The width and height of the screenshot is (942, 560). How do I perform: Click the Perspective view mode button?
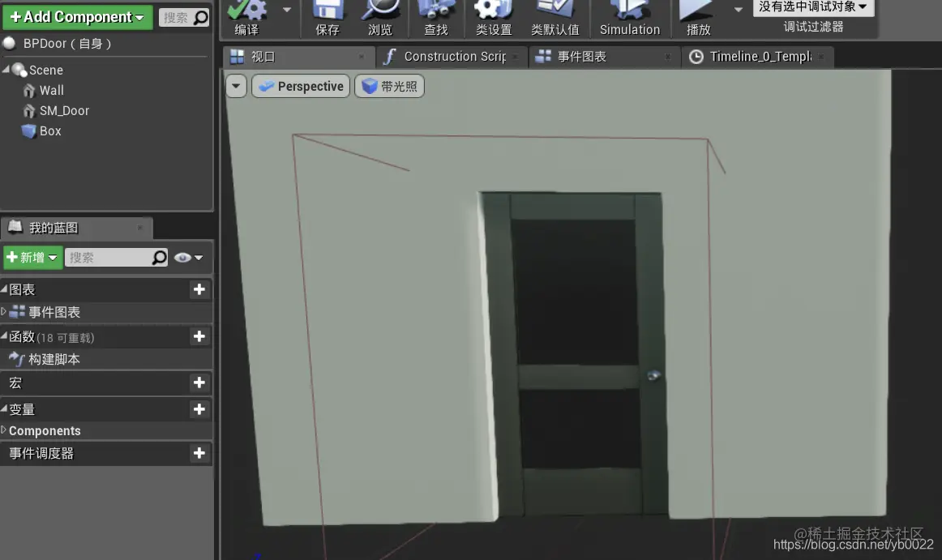301,86
